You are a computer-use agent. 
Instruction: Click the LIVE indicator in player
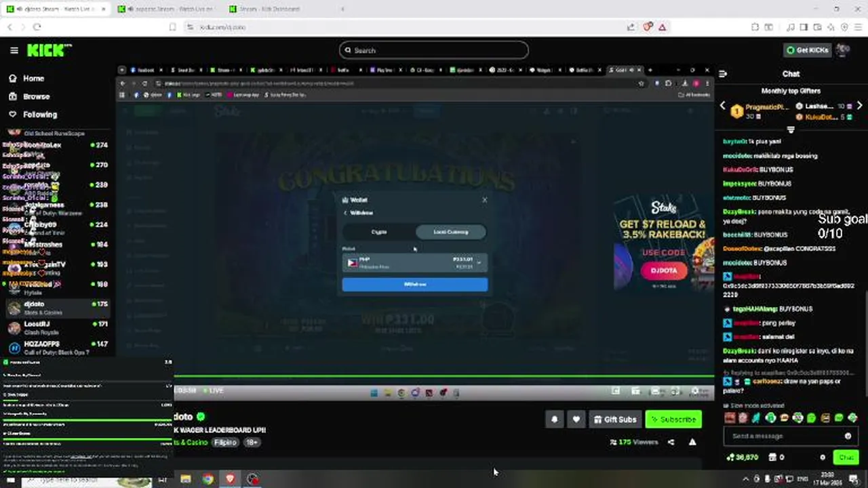pos(213,390)
